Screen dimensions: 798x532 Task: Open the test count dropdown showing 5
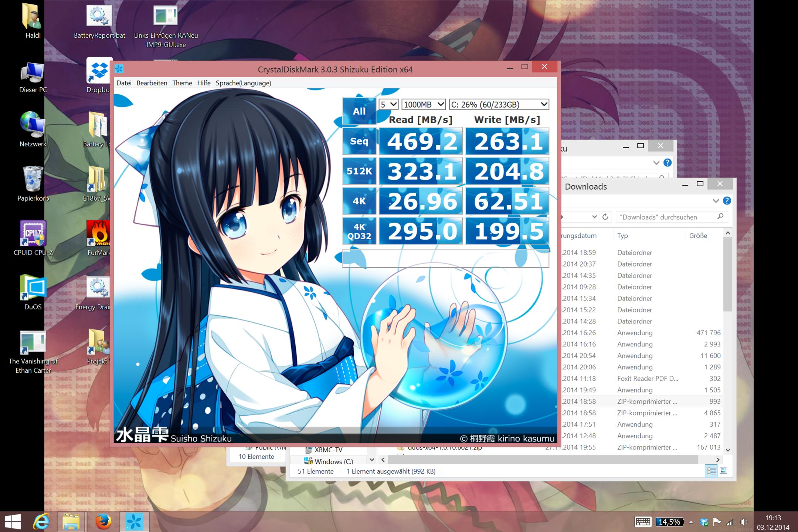pos(388,105)
